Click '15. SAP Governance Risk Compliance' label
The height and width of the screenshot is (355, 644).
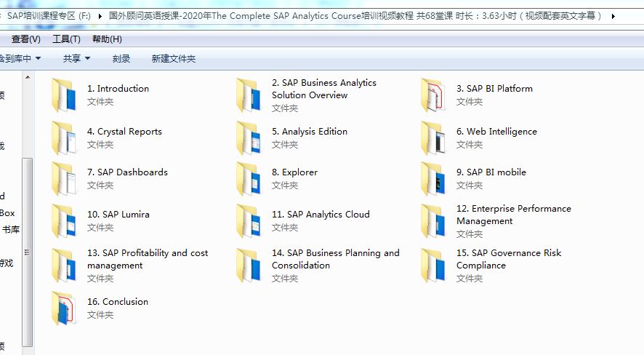coord(509,259)
